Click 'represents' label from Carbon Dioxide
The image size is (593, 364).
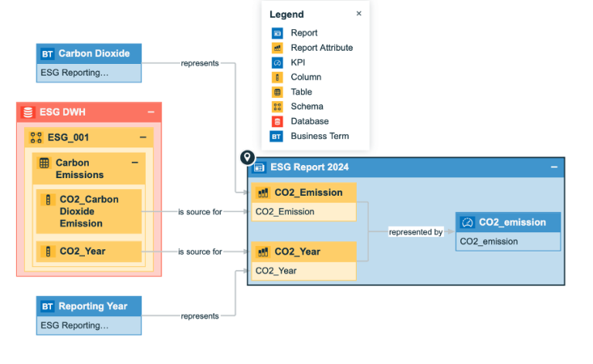click(x=200, y=63)
